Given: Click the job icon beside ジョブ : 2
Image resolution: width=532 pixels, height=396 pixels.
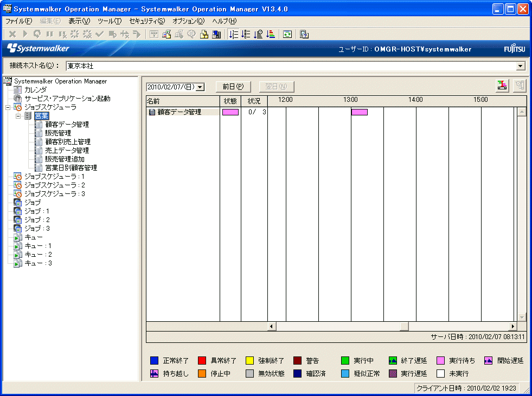Looking at the screenshot, I should click(x=18, y=220).
